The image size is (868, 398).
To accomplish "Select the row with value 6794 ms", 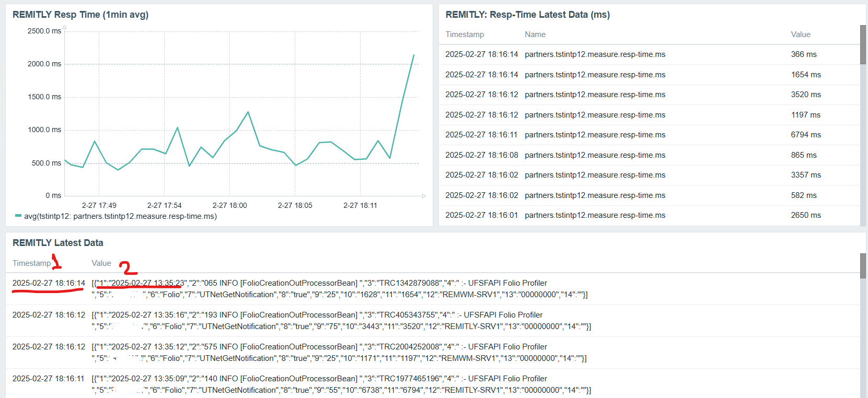I will click(649, 135).
